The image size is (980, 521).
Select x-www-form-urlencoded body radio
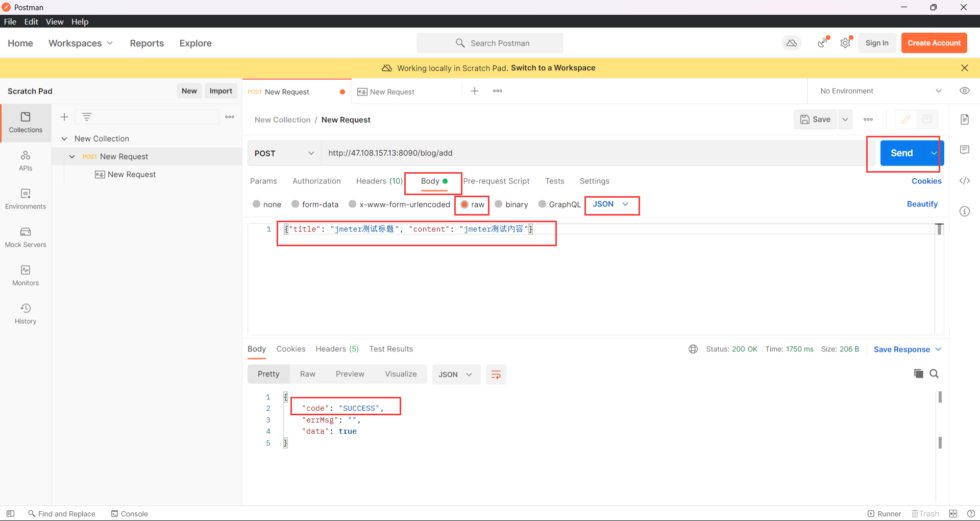point(352,204)
